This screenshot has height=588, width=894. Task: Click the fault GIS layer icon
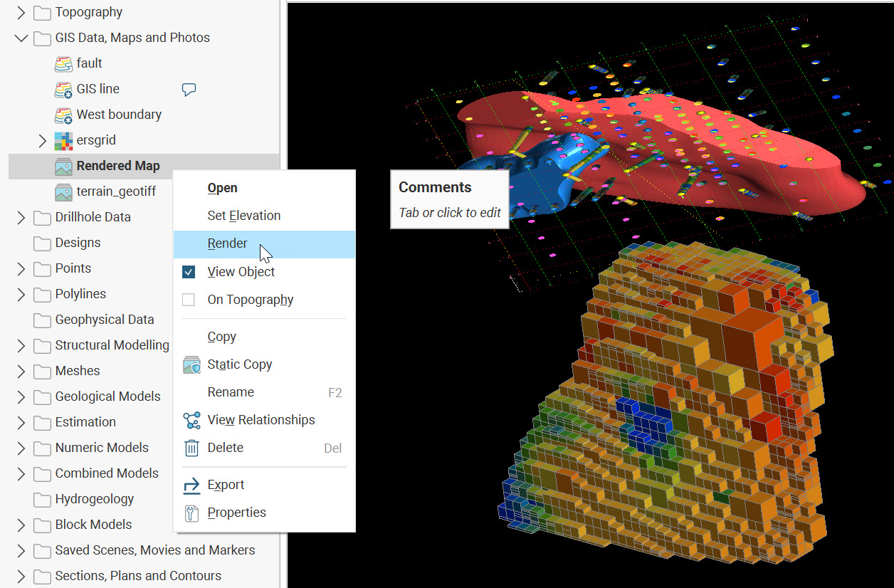[x=63, y=63]
